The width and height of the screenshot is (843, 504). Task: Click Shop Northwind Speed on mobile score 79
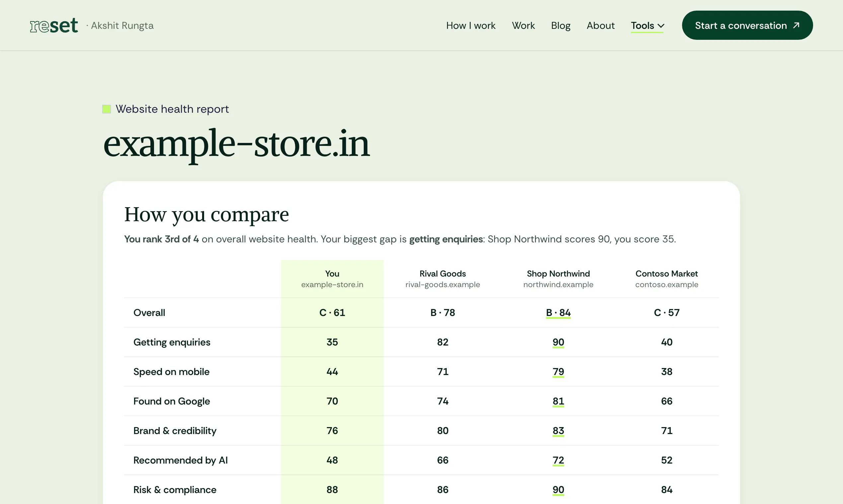coord(558,372)
